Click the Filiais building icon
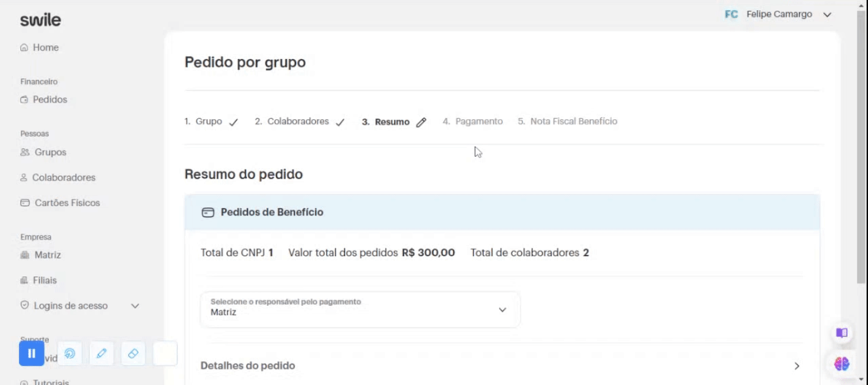 [x=24, y=280]
